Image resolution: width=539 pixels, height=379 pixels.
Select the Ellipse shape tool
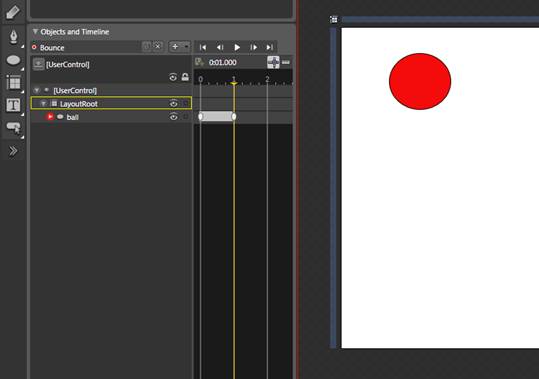pyautogui.click(x=13, y=60)
